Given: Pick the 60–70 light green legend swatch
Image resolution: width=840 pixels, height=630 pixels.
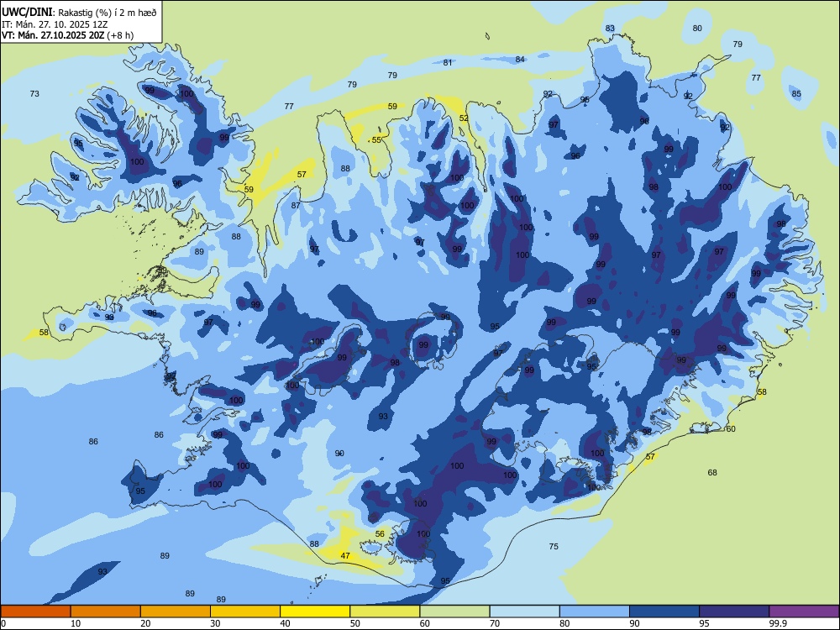Looking at the screenshot, I should [x=454, y=612].
